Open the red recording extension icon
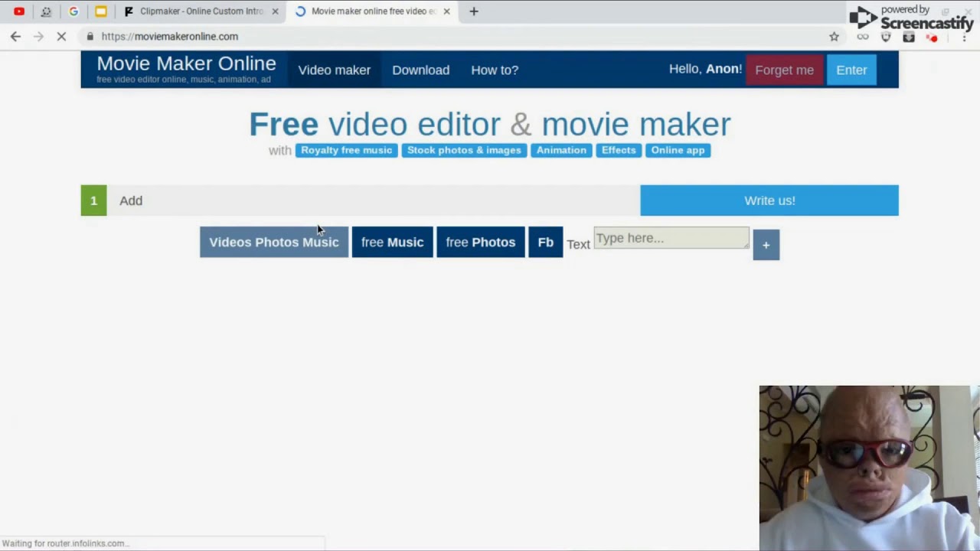980x551 pixels. point(932,37)
